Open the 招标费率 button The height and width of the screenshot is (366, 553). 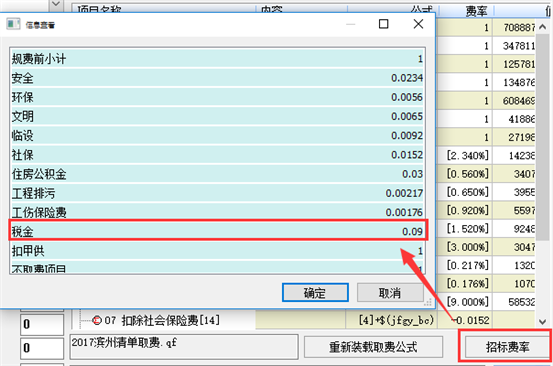tap(508, 347)
